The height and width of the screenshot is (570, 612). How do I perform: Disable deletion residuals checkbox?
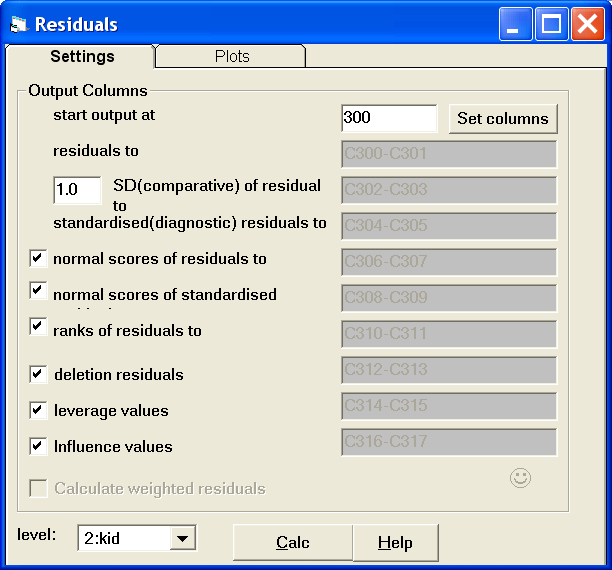[x=38, y=374]
